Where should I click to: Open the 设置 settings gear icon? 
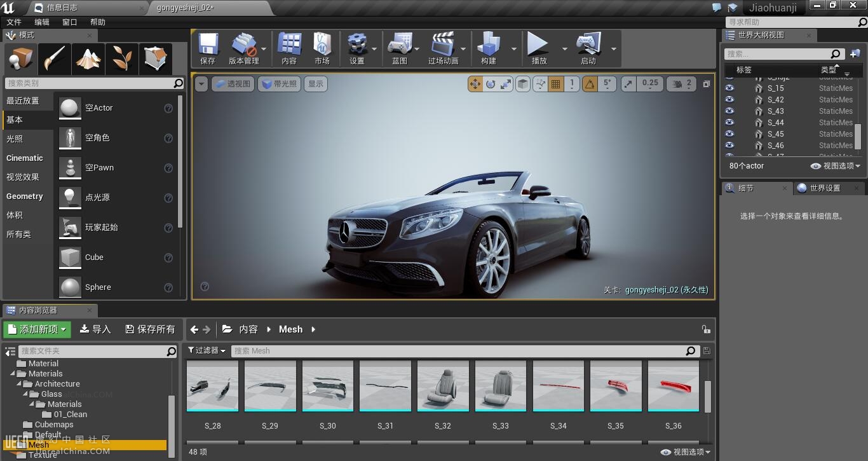pyautogui.click(x=357, y=49)
